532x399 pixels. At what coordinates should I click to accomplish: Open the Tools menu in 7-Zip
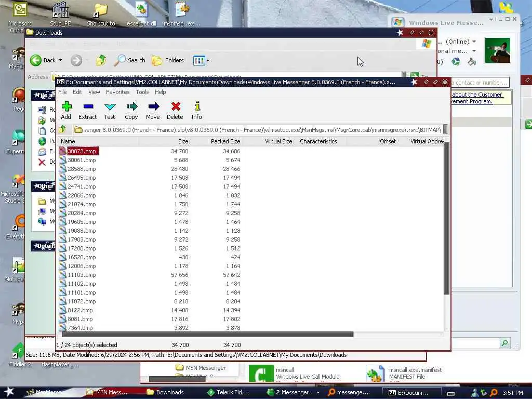pos(142,92)
